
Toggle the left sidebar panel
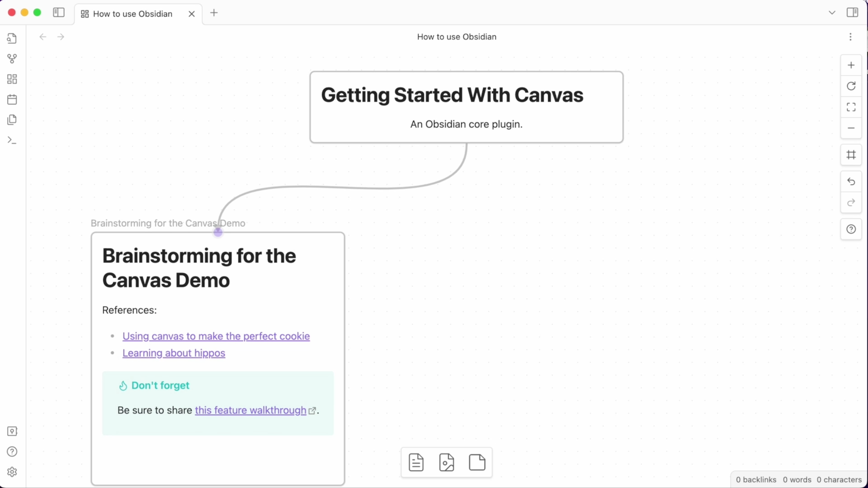point(59,13)
